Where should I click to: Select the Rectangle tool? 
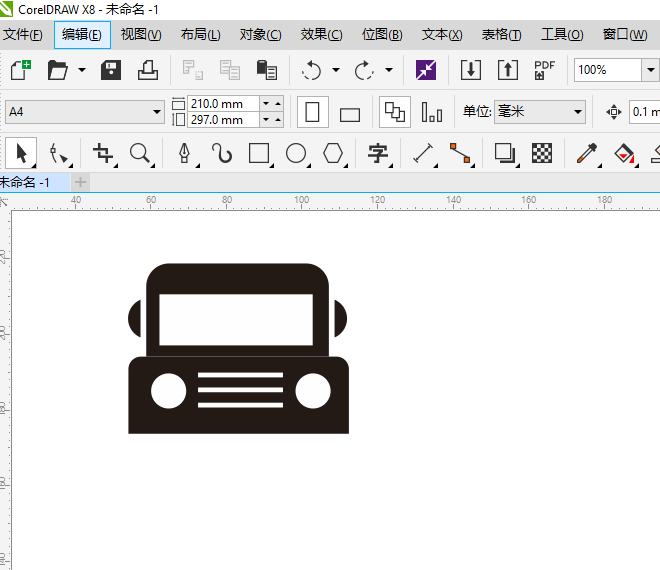point(259,153)
